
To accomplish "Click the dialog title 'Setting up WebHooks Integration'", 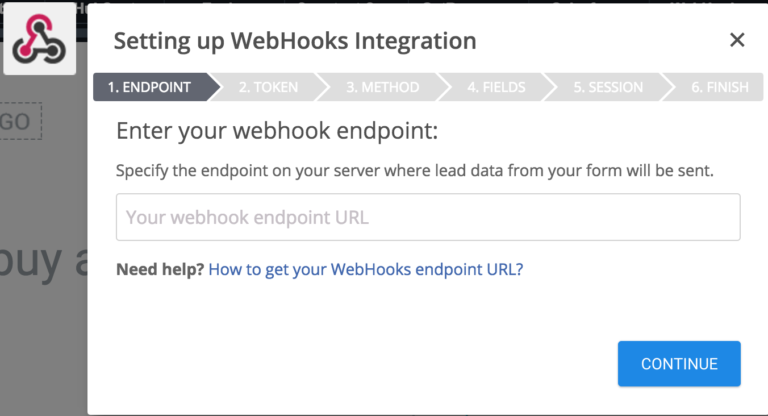I will [x=295, y=42].
